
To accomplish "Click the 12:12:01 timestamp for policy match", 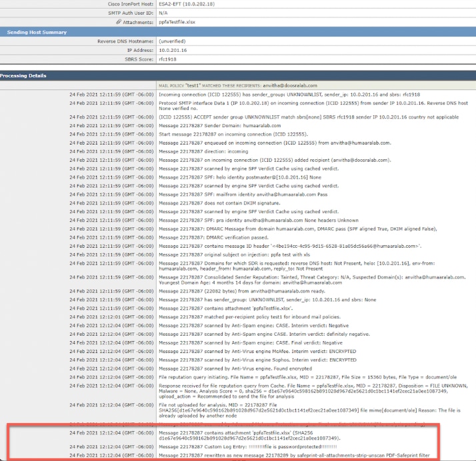I will click(x=111, y=317).
